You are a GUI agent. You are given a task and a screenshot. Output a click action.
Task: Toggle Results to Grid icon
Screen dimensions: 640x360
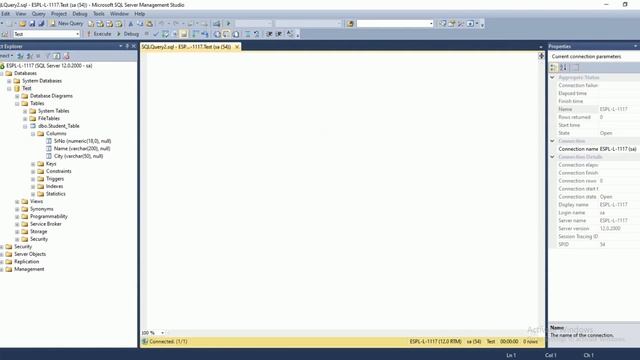point(226,34)
